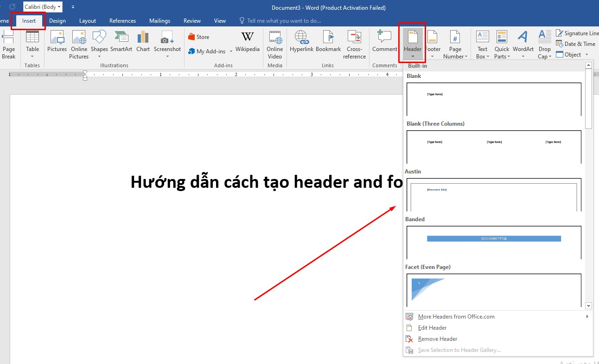This screenshot has width=599, height=364.
Task: Open the Shapes gallery
Action: pyautogui.click(x=99, y=45)
